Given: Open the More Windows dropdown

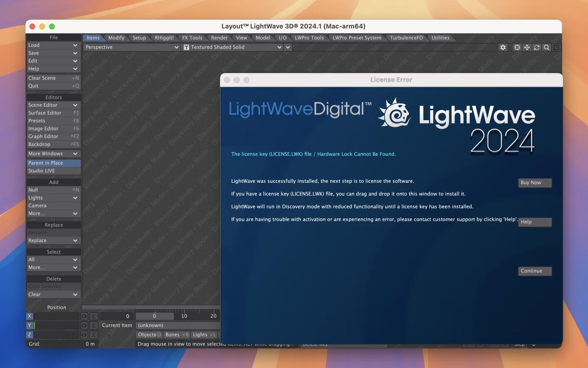Looking at the screenshot, I should (53, 154).
